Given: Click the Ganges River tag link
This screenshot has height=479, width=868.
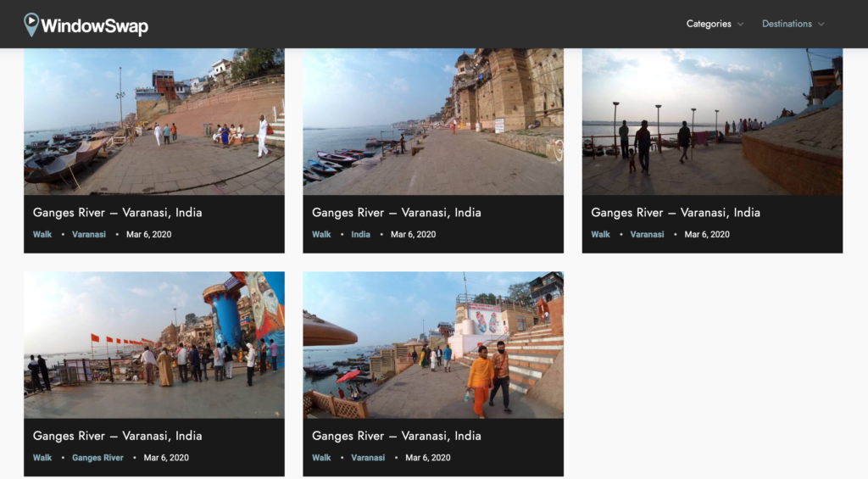Looking at the screenshot, I should [97, 458].
